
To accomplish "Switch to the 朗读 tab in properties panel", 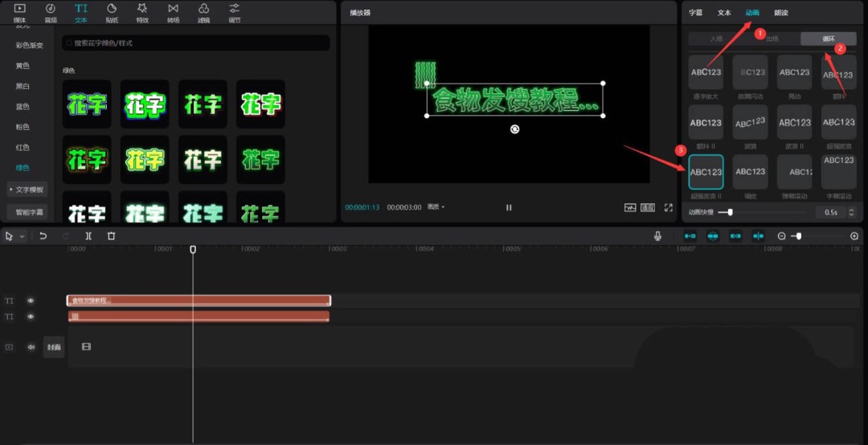I will [x=781, y=13].
